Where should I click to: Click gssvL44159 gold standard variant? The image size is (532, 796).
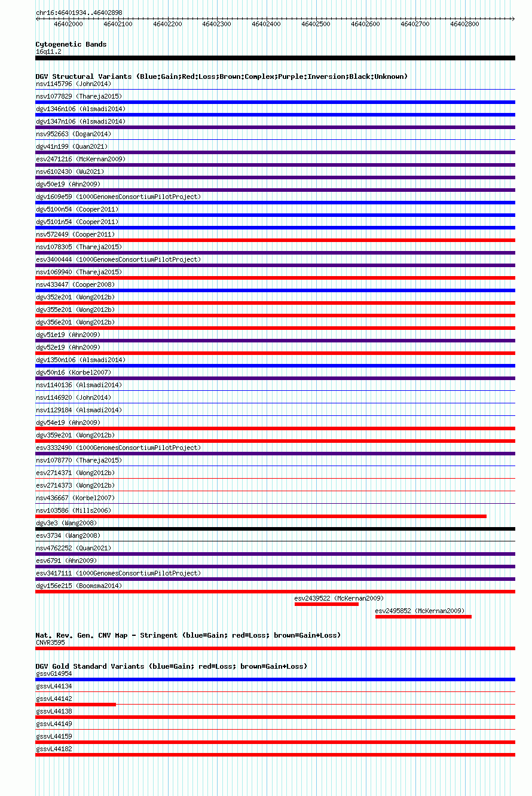coord(275,742)
